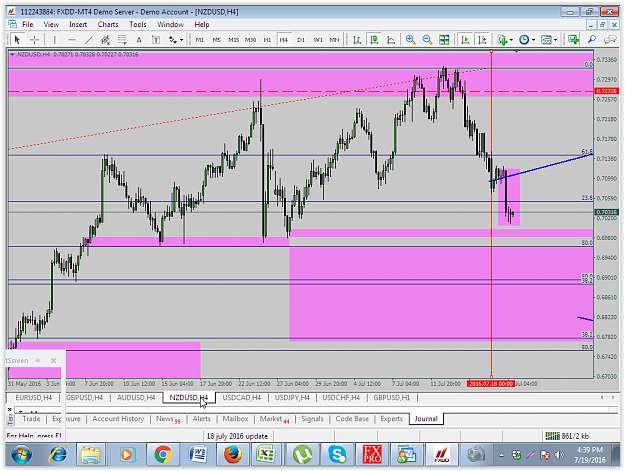
Task: Open indicators list dropdown
Action: pos(505,39)
